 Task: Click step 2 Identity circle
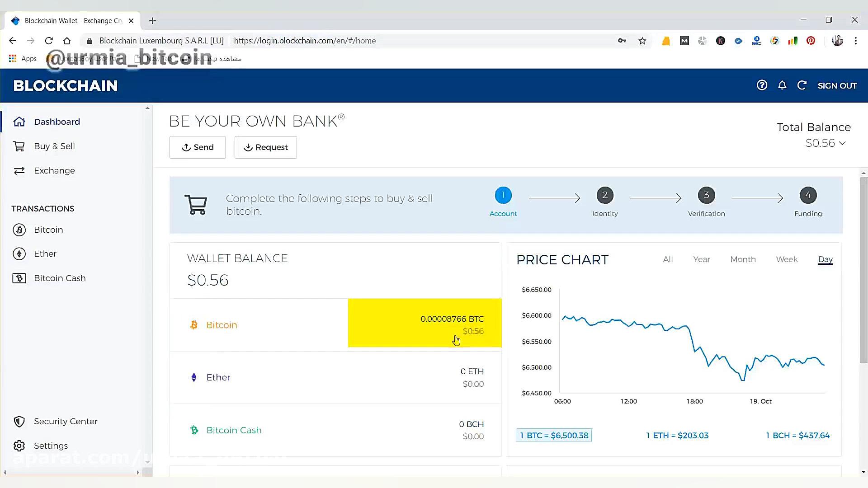605,195
